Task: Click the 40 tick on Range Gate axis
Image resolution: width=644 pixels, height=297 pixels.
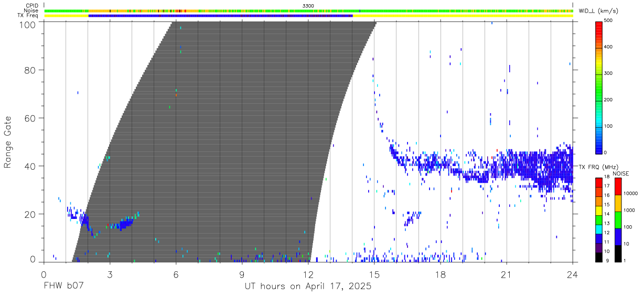Action: coord(31,166)
